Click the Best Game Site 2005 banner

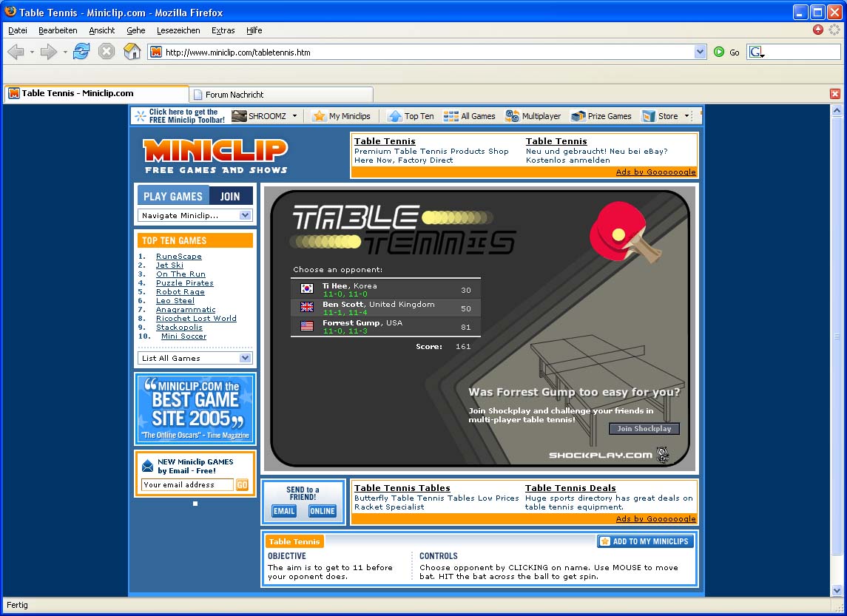195,409
